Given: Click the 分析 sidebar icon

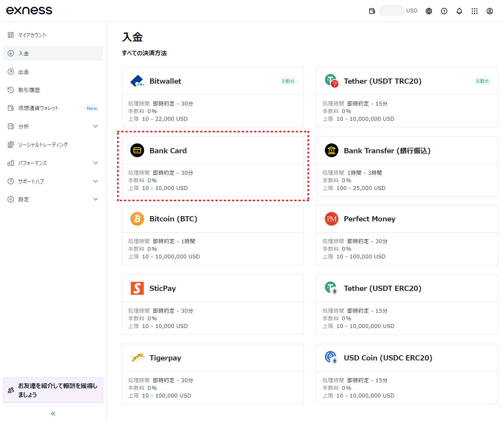Looking at the screenshot, I should click(11, 126).
